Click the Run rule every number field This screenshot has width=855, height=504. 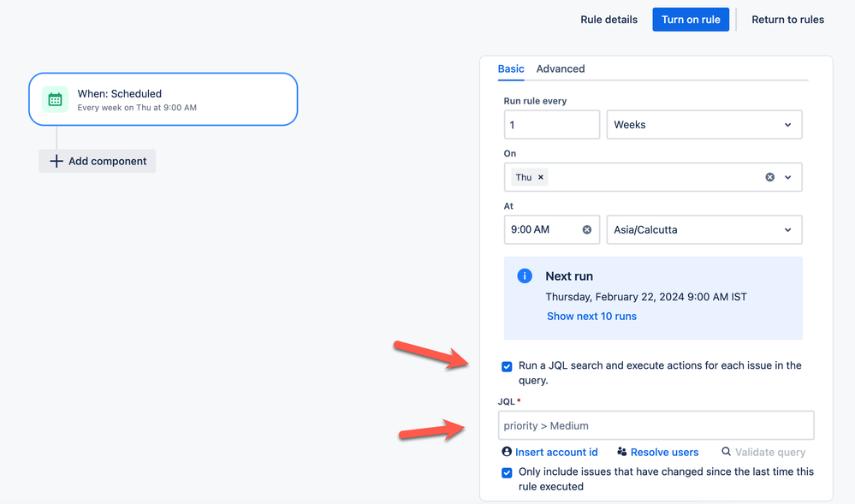(552, 125)
